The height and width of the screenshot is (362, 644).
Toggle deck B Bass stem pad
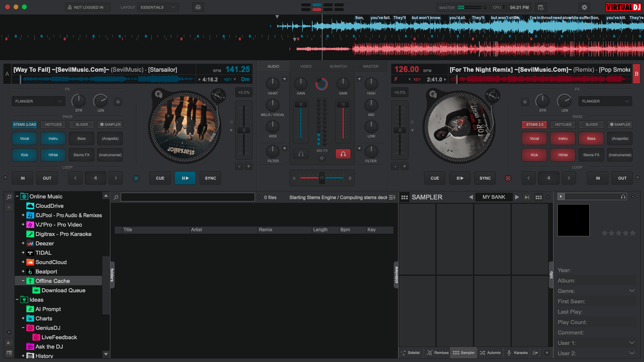click(x=591, y=138)
